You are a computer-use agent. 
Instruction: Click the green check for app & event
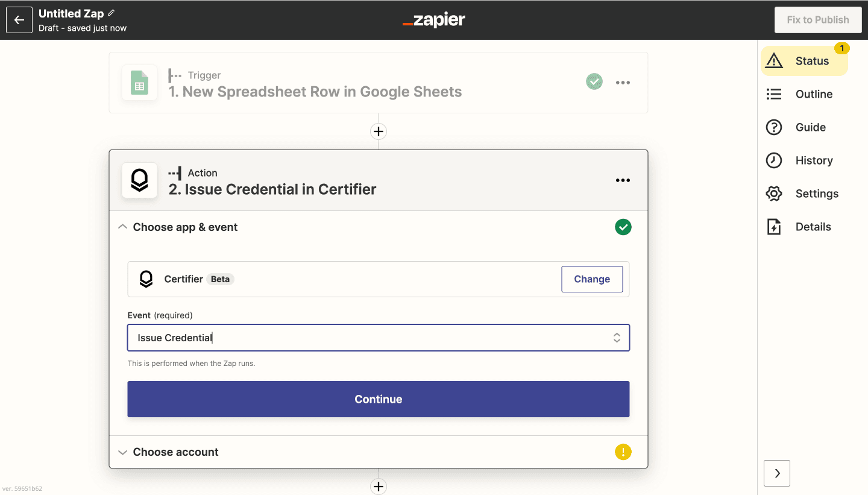click(x=623, y=227)
